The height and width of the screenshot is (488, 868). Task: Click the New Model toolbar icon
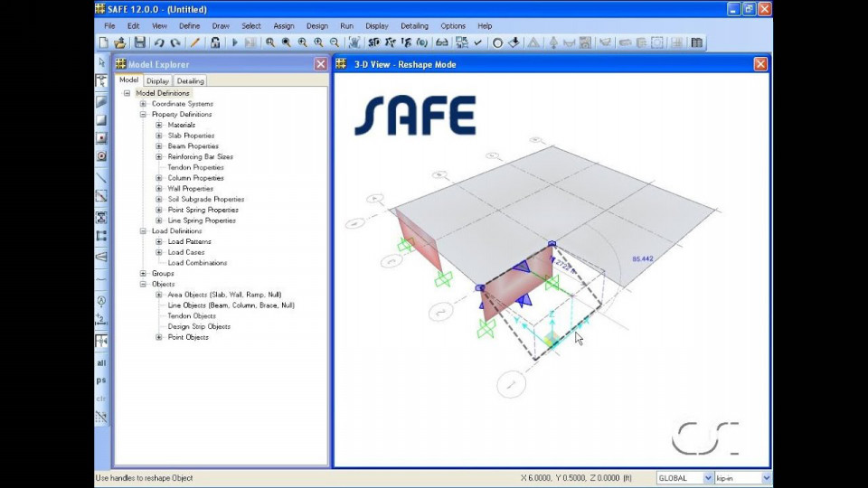pos(103,42)
